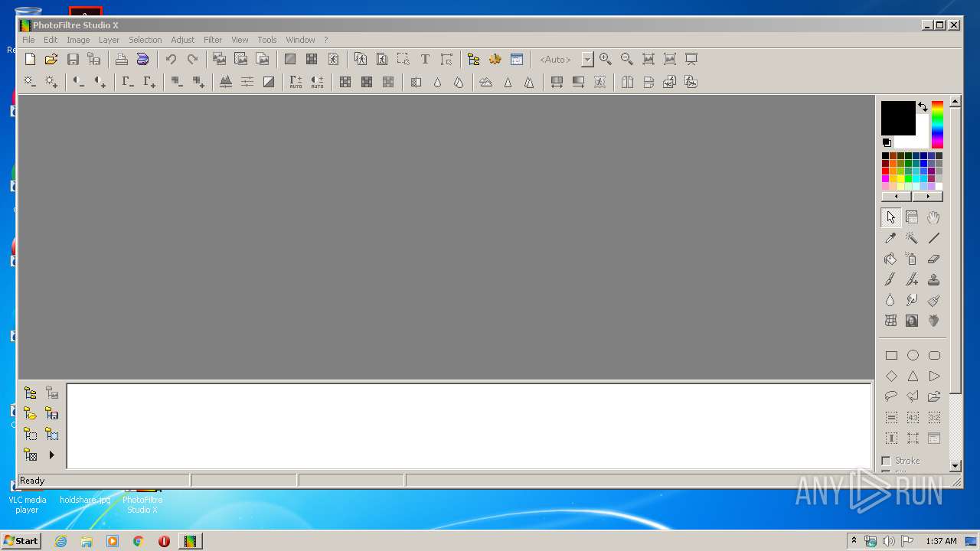Image resolution: width=980 pixels, height=551 pixels.
Task: Open Chrome from the taskbar
Action: 139,541
